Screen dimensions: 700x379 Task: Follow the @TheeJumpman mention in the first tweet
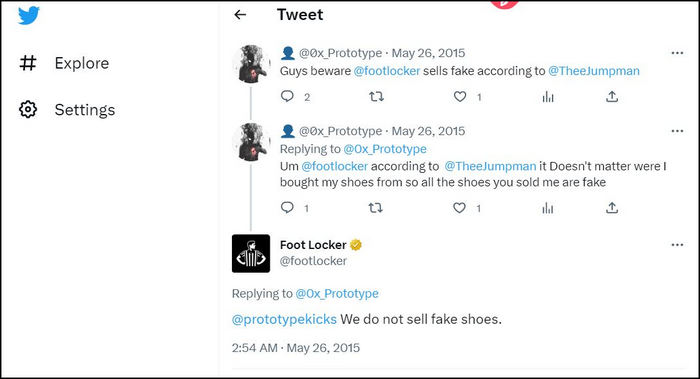pyautogui.click(x=594, y=71)
